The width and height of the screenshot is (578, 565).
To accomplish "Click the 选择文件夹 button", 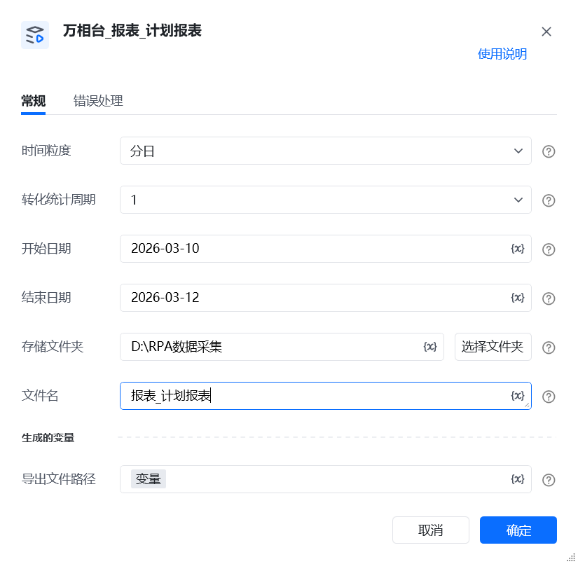I will click(x=493, y=347).
